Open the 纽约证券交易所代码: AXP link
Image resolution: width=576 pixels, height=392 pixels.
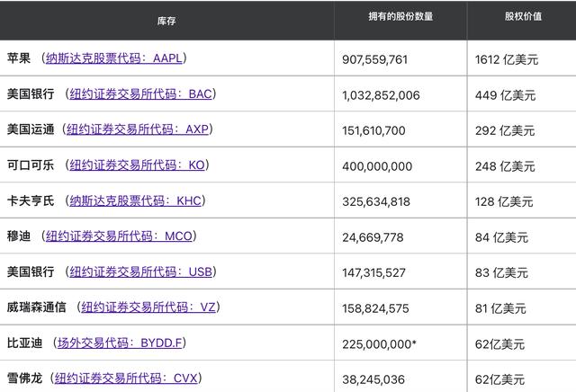pyautogui.click(x=138, y=129)
